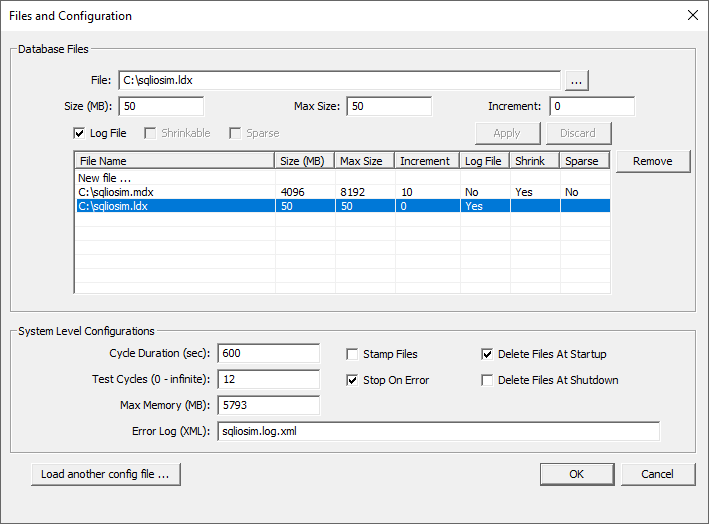Click the Cycle Duration (sec) field
This screenshot has width=709, height=524.
point(269,353)
